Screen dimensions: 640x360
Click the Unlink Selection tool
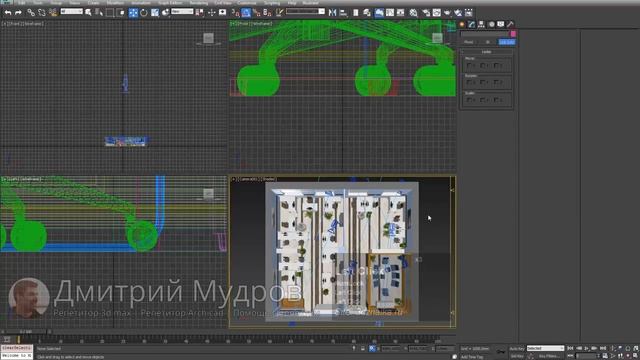tap(42, 13)
